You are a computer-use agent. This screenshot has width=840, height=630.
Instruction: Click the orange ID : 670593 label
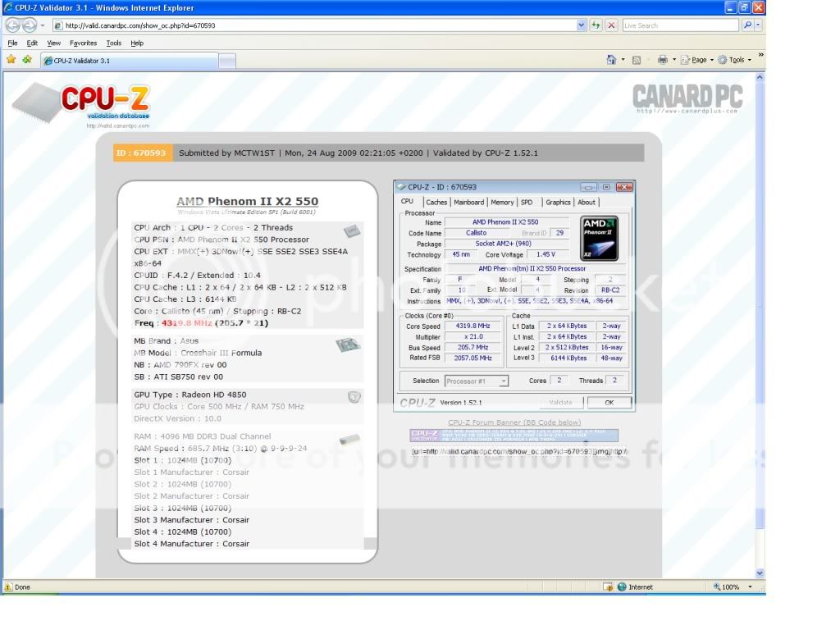(141, 153)
